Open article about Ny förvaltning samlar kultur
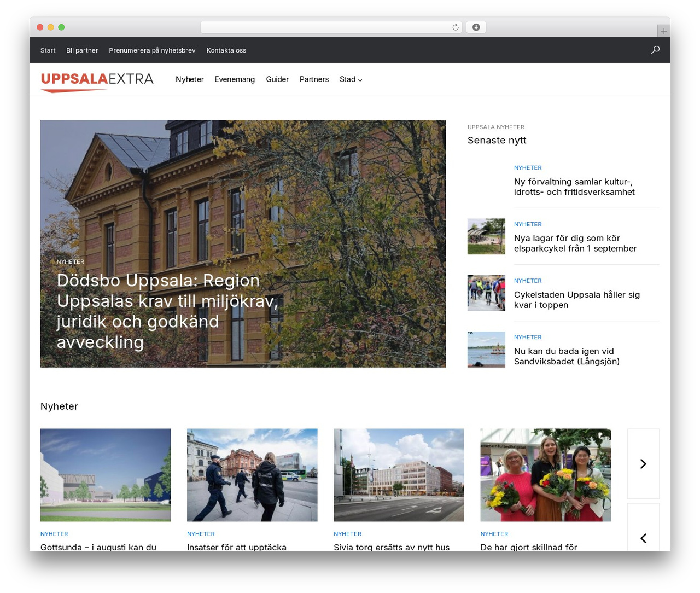This screenshot has height=593, width=700. 574,187
